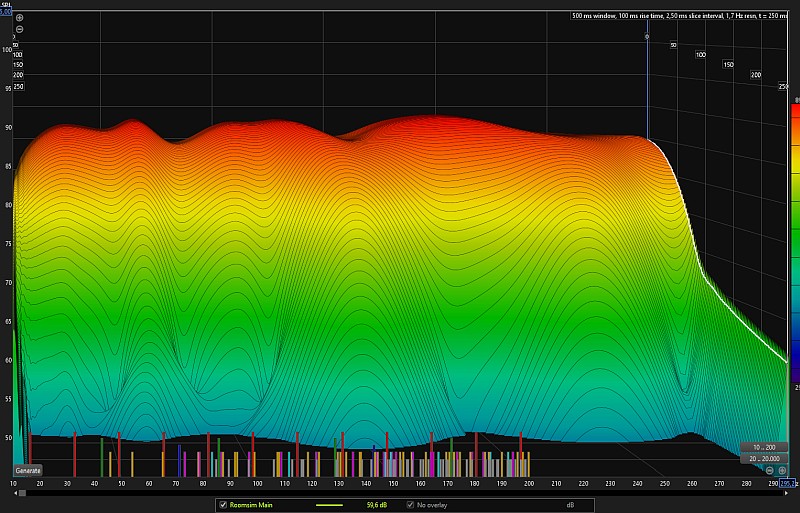The width and height of the screenshot is (800, 513).
Task: Set frequency range to 10 .. 200
Action: click(764, 447)
